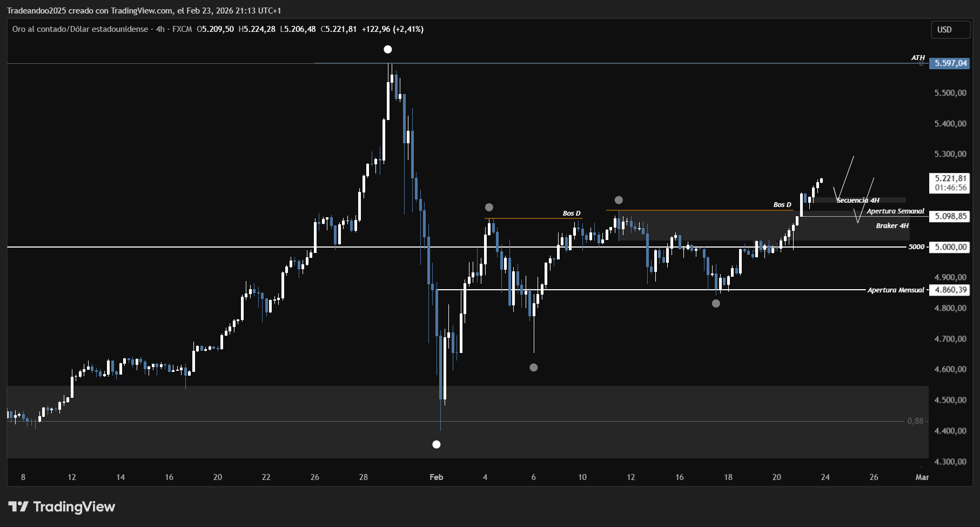Click the chart symbol title 'Oro al contado/Dólar estadounidense'
This screenshot has height=527, width=980.
point(80,29)
